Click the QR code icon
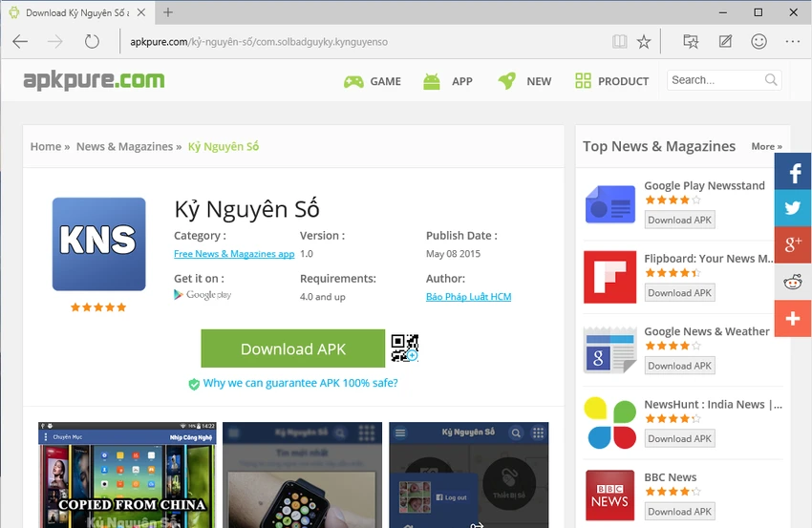 coord(404,348)
